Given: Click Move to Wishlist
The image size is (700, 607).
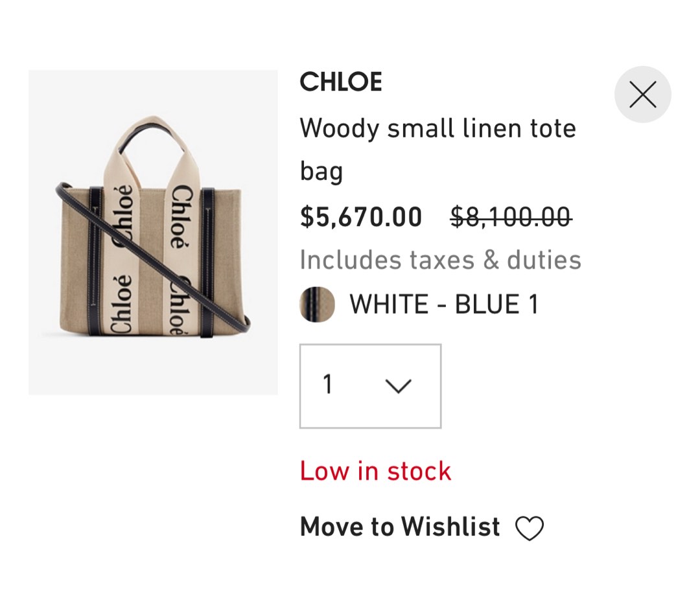Looking at the screenshot, I should (x=399, y=526).
